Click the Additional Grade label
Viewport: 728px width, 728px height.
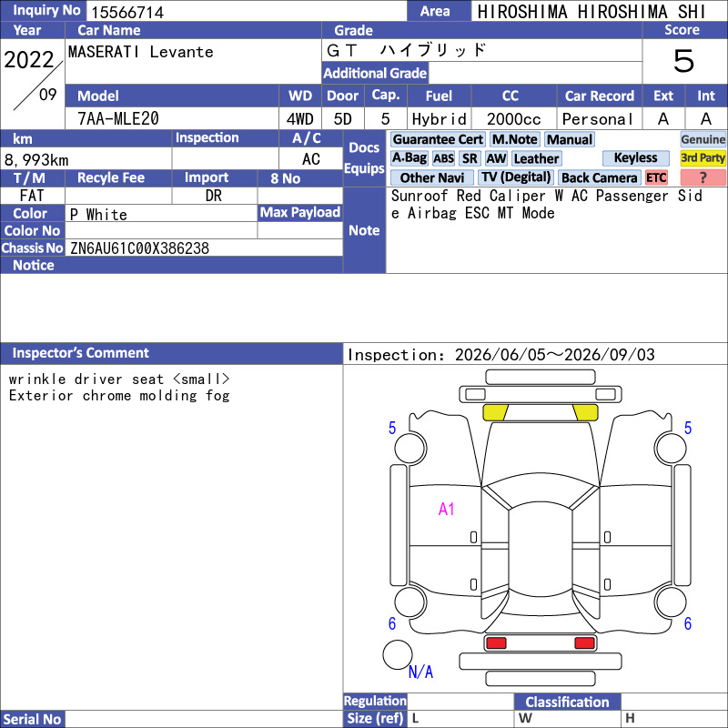[375, 73]
